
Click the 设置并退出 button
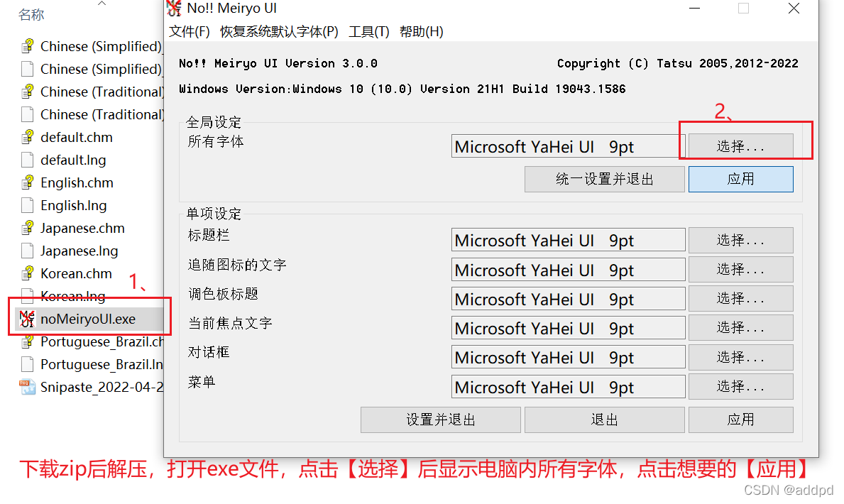point(441,420)
